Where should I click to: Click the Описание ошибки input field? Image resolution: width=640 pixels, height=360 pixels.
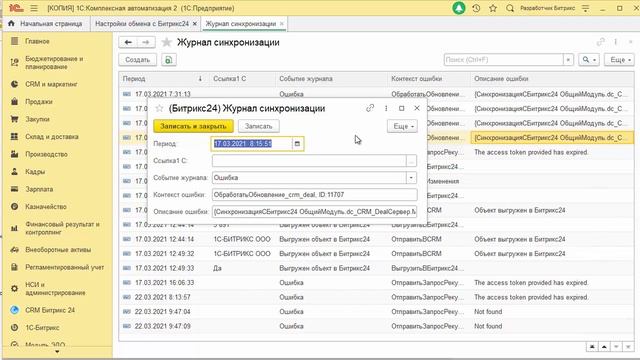point(314,211)
